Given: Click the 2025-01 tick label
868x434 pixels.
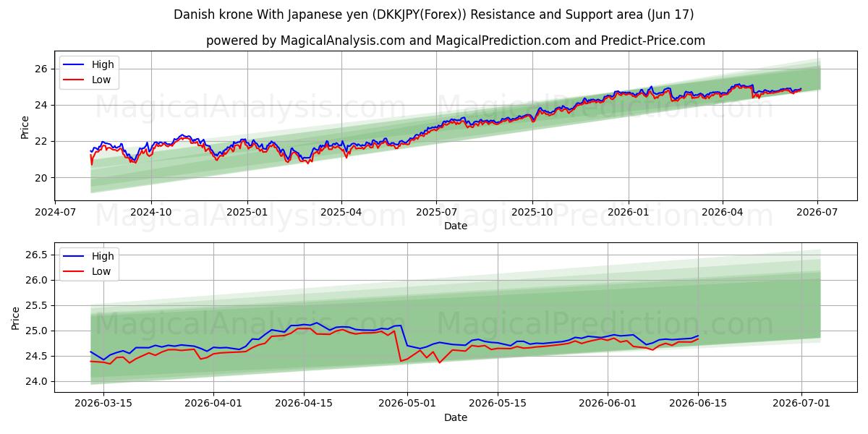Looking at the screenshot, I should (247, 213).
